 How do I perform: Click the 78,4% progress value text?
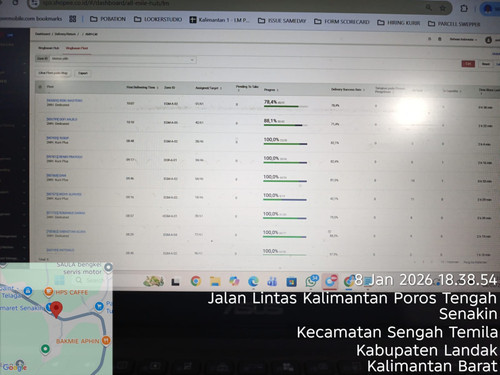click(270, 102)
